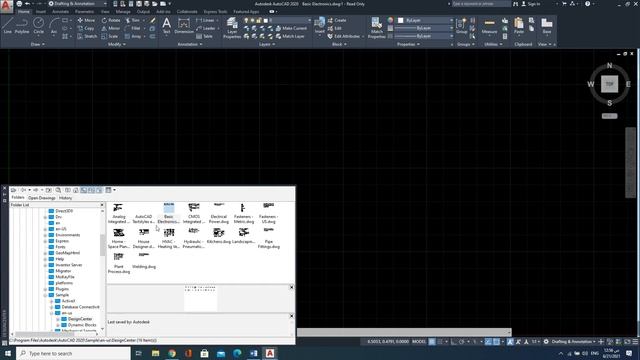This screenshot has width=640, height=360.
Task: Expand the Modify panel
Action: tap(116, 44)
